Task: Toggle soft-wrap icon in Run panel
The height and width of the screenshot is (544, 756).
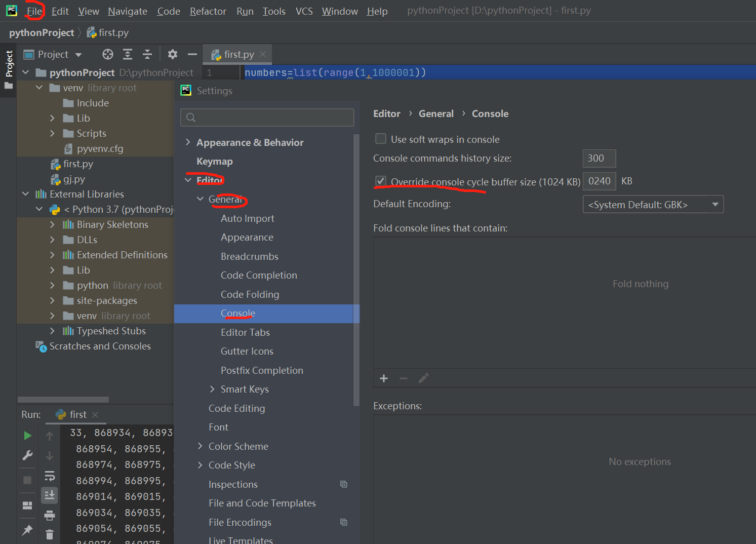Action: (50, 476)
